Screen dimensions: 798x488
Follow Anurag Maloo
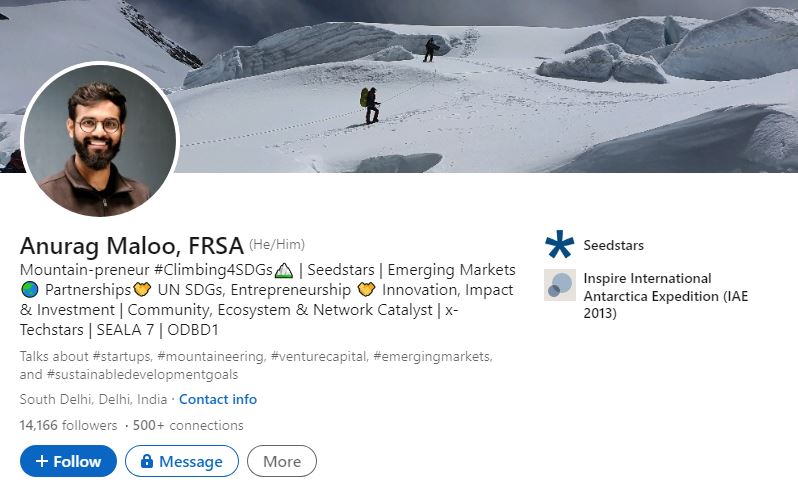(68, 461)
